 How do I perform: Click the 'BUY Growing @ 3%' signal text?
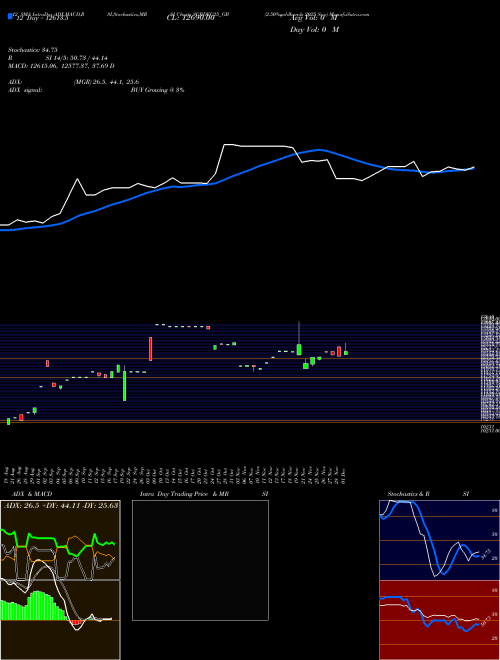tap(157, 90)
